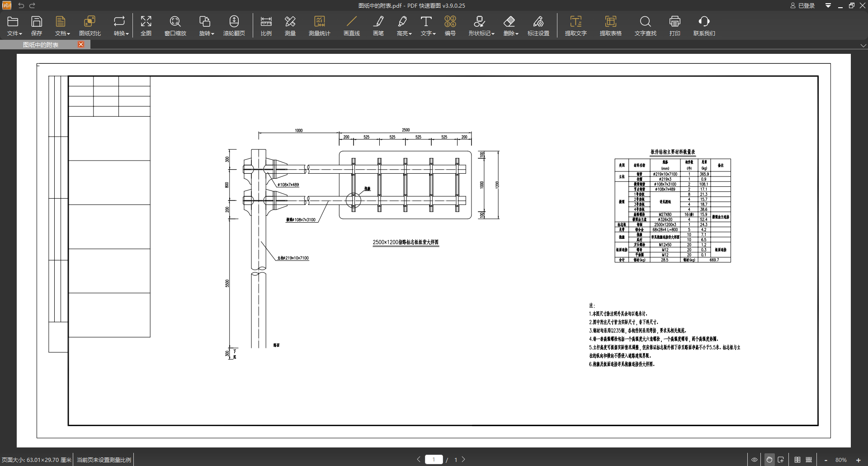Click 当前页未设置测量比例 status message

(x=104, y=460)
